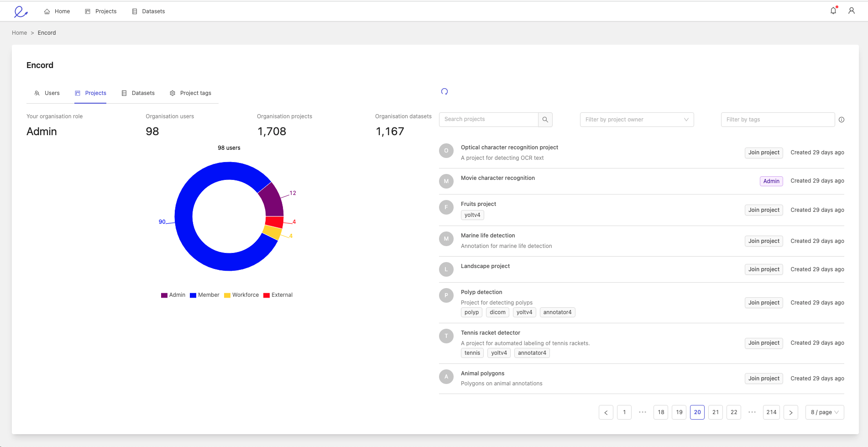Screen dimensions: 868x447
Task: Click the Tennis racket detector avatar T
Action: point(446,336)
